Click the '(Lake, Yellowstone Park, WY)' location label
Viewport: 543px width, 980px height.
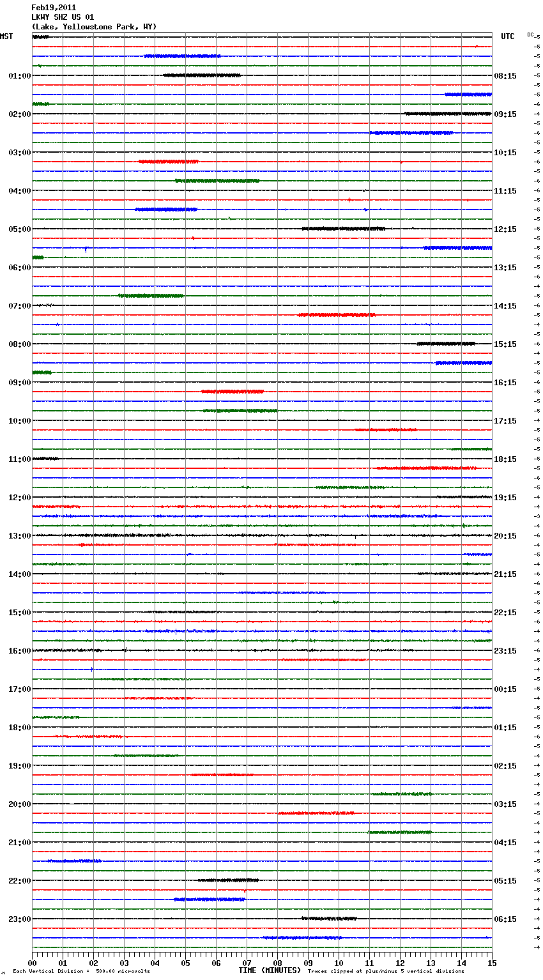pos(94,27)
